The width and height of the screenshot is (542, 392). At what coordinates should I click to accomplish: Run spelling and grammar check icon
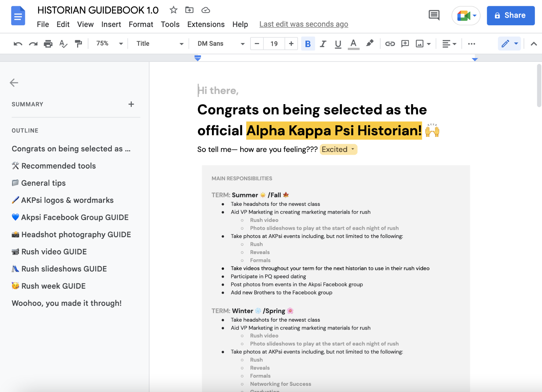(63, 44)
